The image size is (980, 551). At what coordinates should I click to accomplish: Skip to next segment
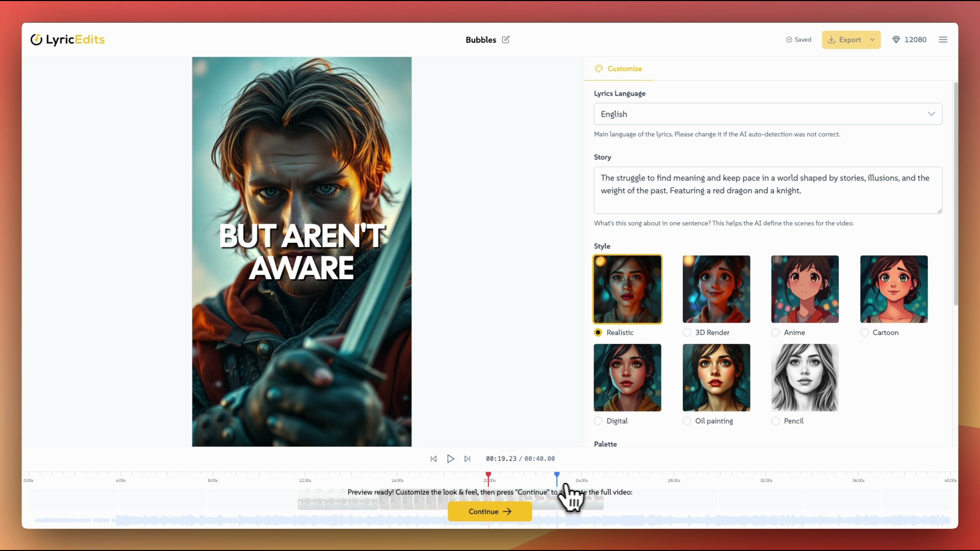tap(467, 459)
